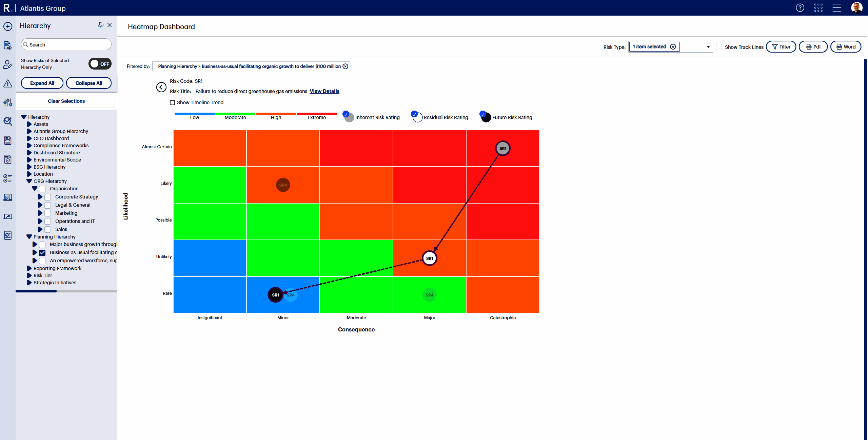Expand the ESG Hierarchy tree node
This screenshot has width=868, height=440.
(29, 167)
